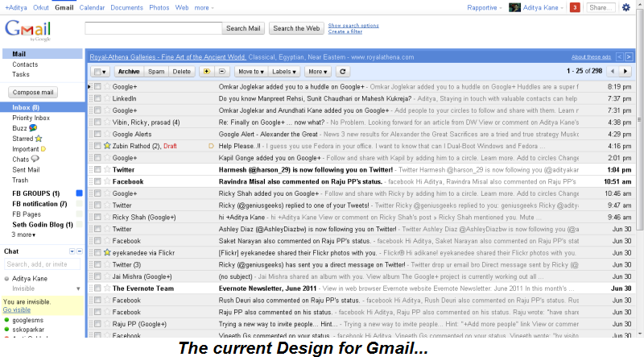
Task: Star the Google Alerts message
Action: click(107, 134)
